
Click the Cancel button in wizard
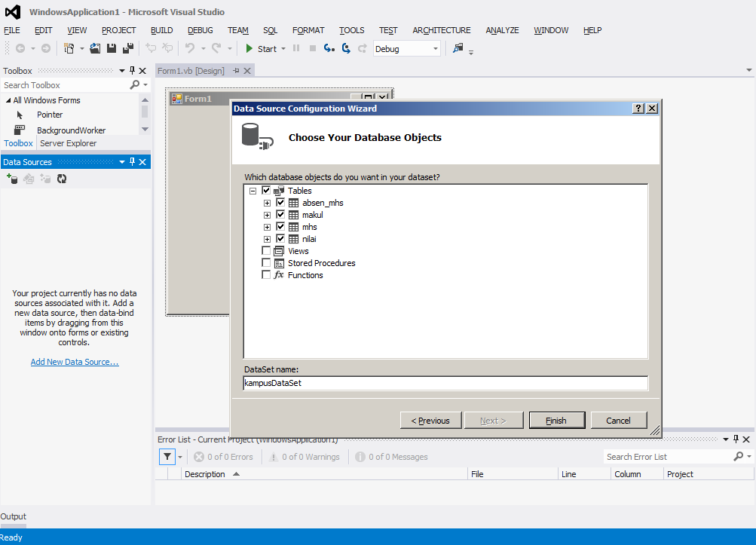[x=619, y=421]
